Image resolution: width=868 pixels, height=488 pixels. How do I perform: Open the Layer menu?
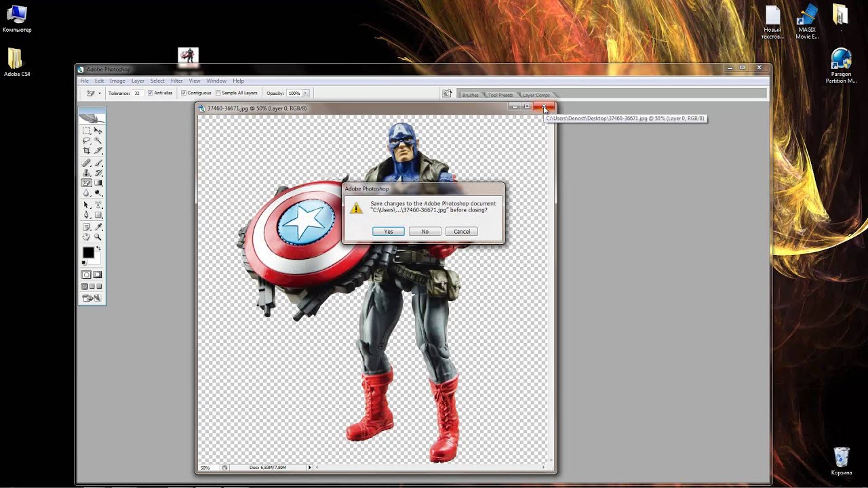(x=138, y=81)
